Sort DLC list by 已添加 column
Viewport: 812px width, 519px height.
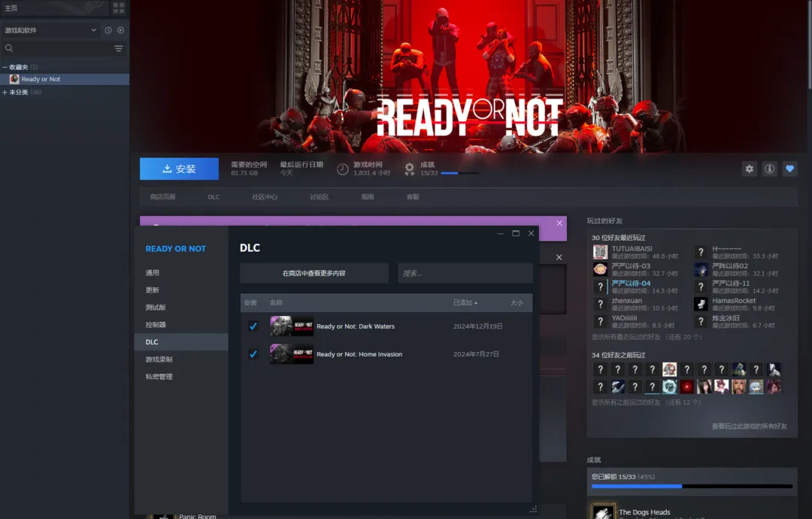(465, 302)
